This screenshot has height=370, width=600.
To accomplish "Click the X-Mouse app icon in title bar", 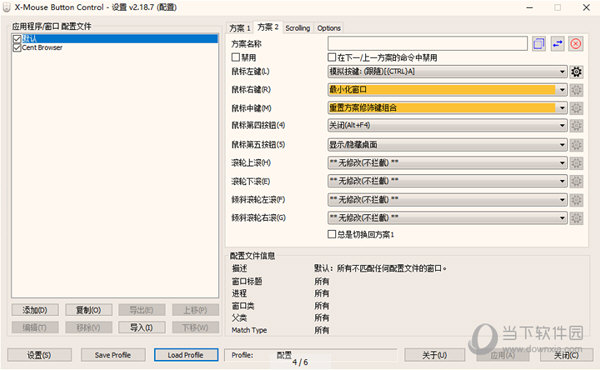I will 7,7.
